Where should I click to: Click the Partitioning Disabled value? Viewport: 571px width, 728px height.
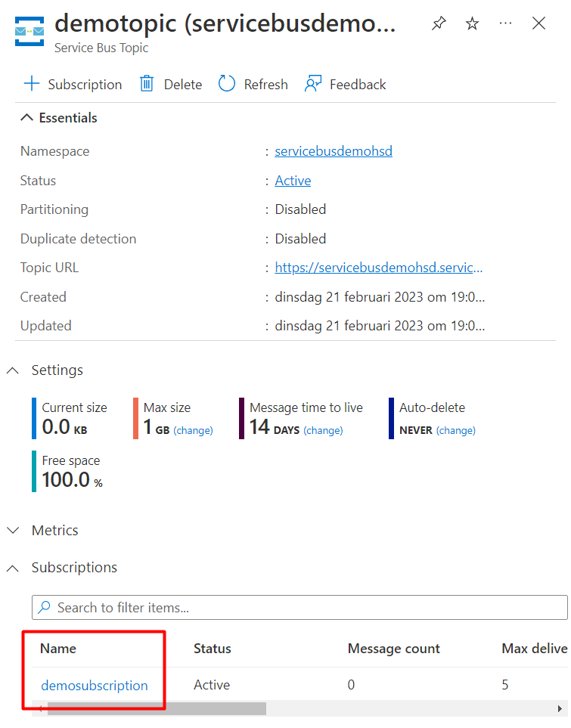[x=300, y=209]
